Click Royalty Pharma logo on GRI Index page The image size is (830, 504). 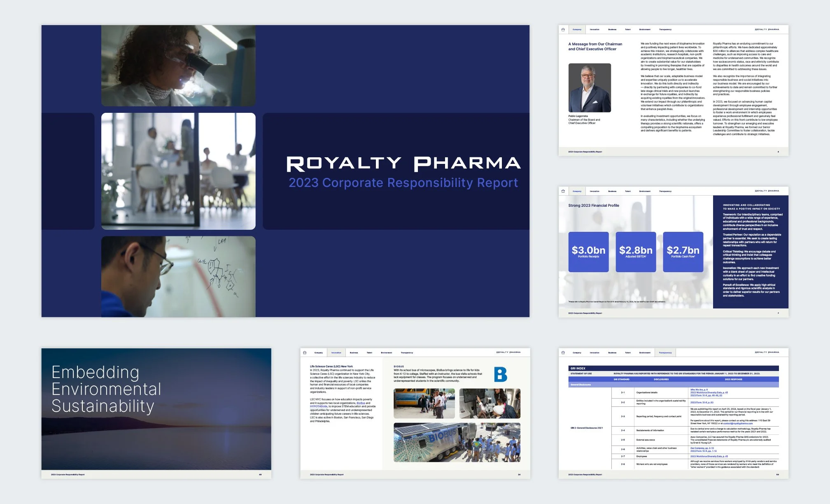(x=767, y=352)
